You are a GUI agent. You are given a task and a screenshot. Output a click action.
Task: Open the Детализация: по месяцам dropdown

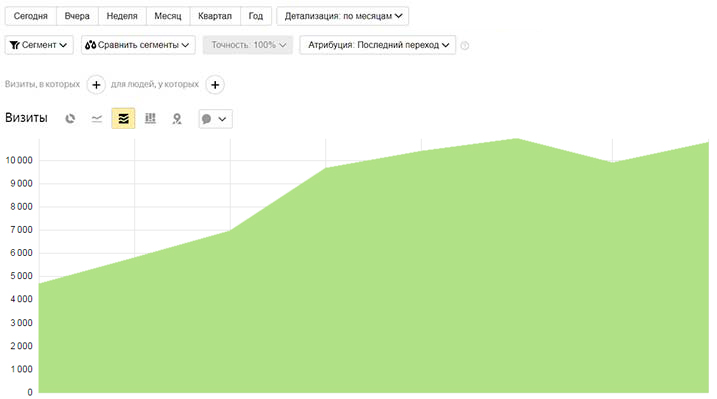pos(342,16)
